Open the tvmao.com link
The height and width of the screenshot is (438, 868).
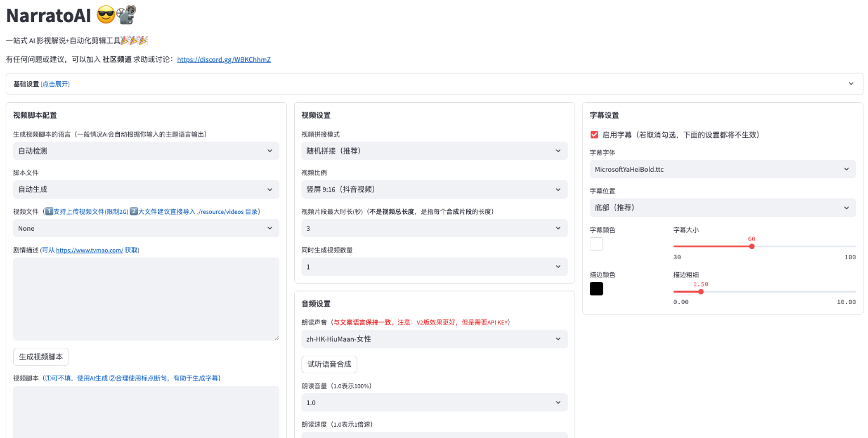coord(90,250)
